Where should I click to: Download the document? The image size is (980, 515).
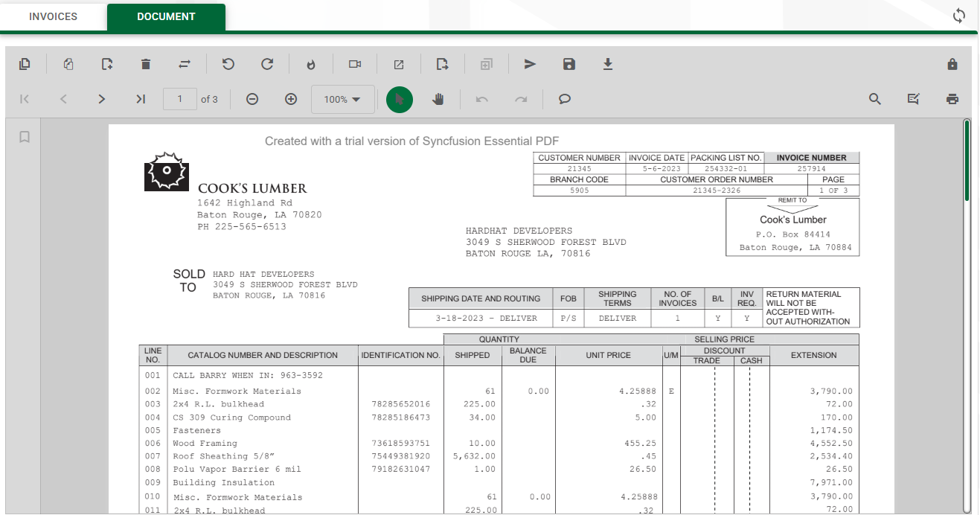point(608,64)
